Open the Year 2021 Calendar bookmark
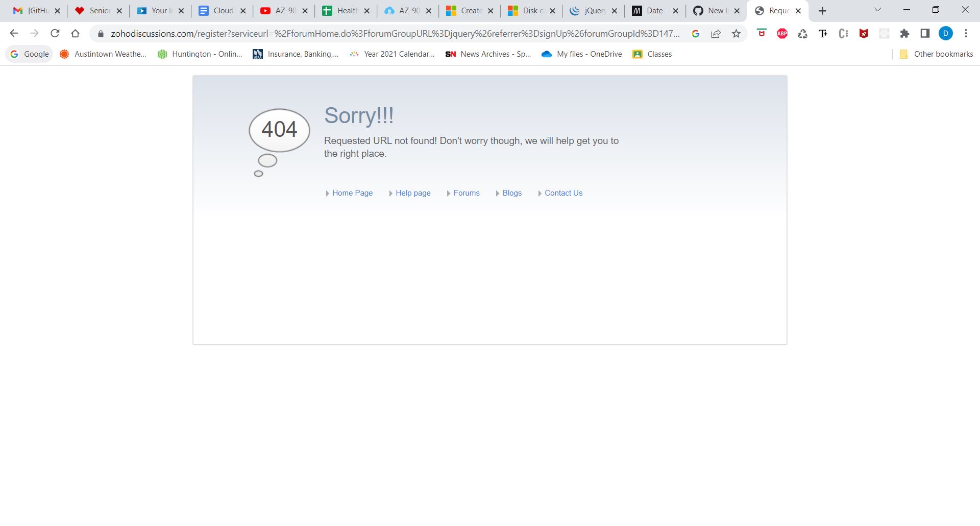Viewport: 980px width, 526px height. (x=392, y=54)
